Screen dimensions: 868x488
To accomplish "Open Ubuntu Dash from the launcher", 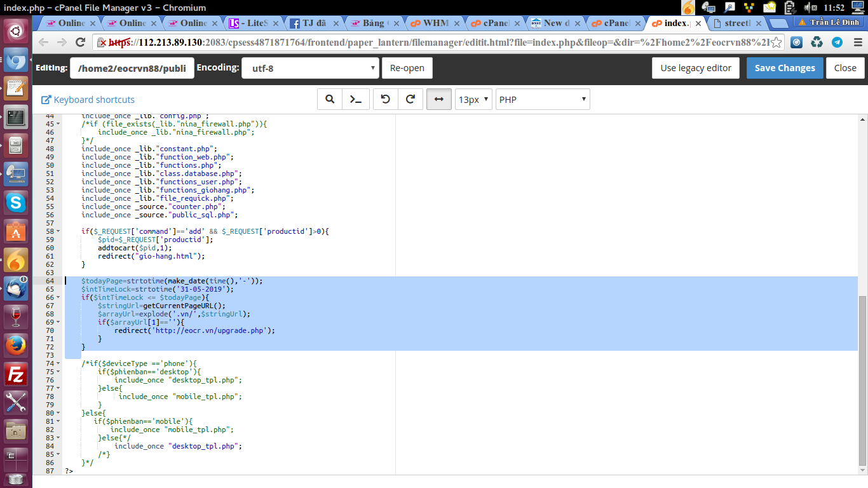I will [x=16, y=30].
